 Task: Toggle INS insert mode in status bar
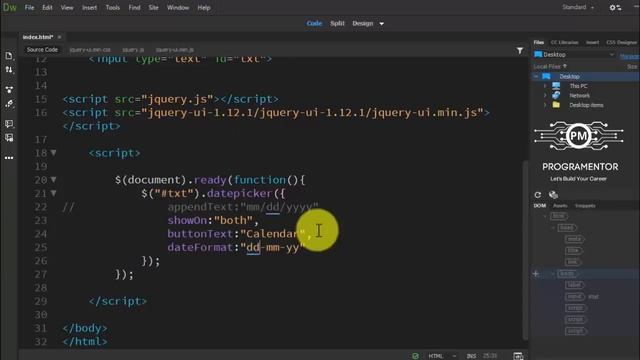471,356
